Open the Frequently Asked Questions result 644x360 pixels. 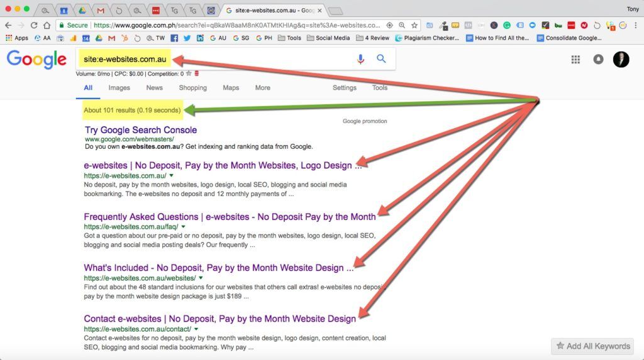[x=230, y=217]
